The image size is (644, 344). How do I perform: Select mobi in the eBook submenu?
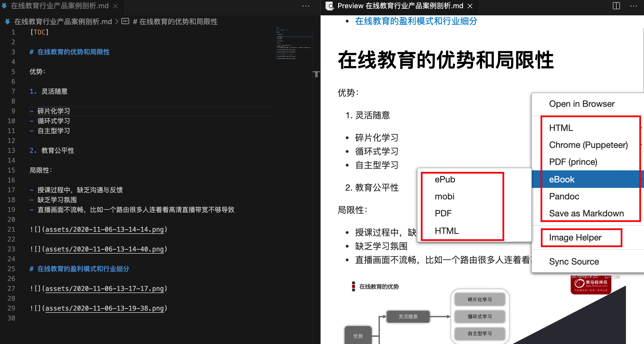coord(445,196)
